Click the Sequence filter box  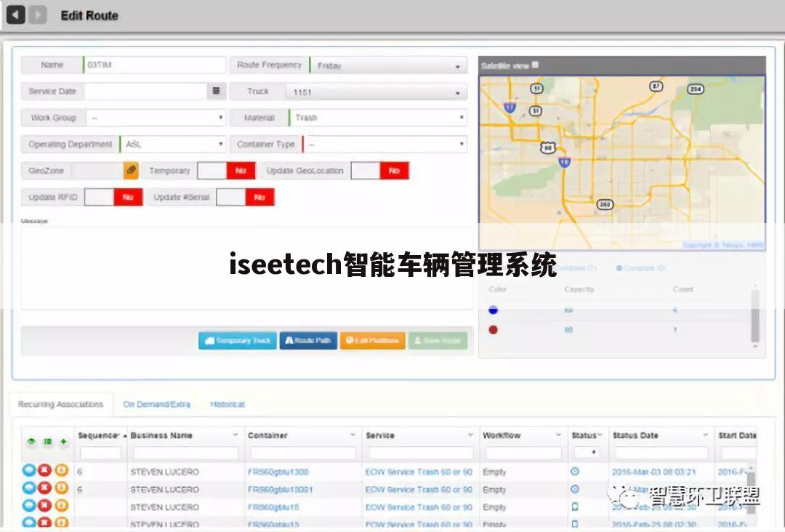coord(100,453)
